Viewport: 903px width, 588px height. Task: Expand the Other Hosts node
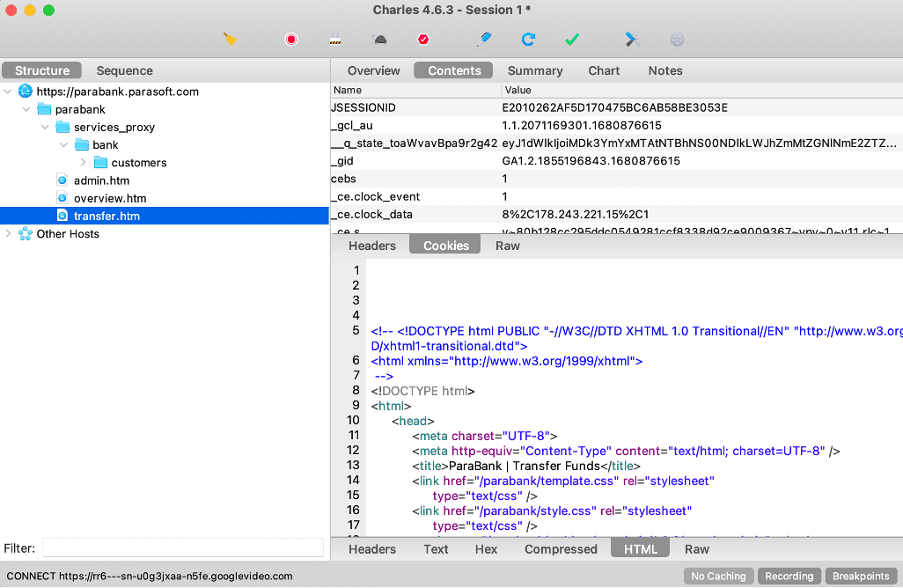(x=9, y=234)
